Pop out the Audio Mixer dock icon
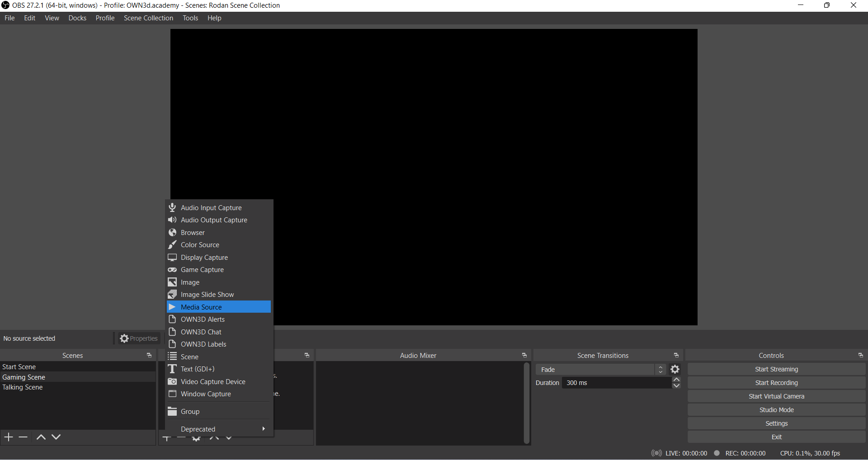This screenshot has height=460, width=868. [x=524, y=356]
